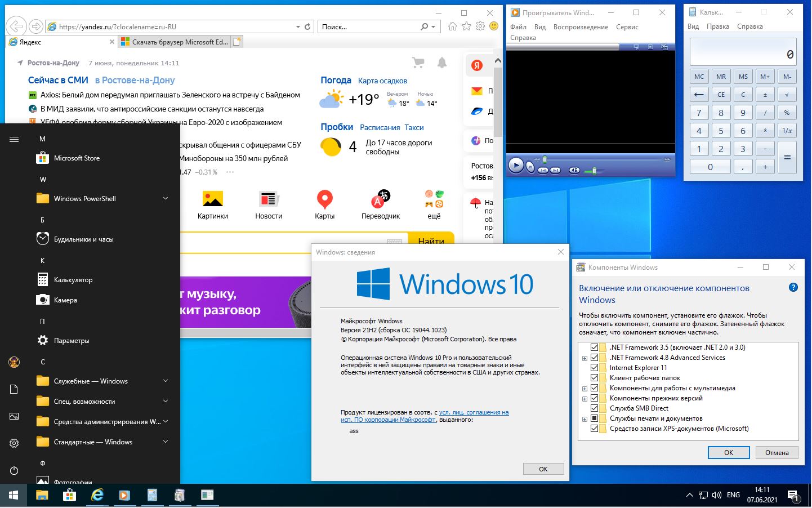Click Play in the media player
Screen dimensions: 812x508
(515, 165)
